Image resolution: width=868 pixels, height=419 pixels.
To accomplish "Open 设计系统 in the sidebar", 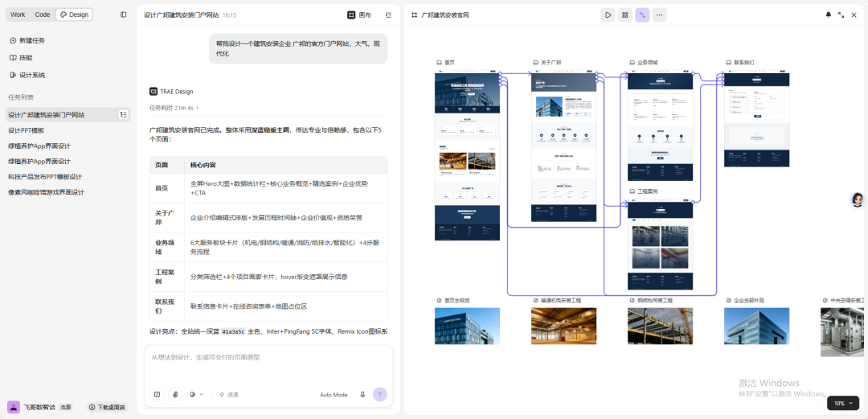I will tap(27, 76).
